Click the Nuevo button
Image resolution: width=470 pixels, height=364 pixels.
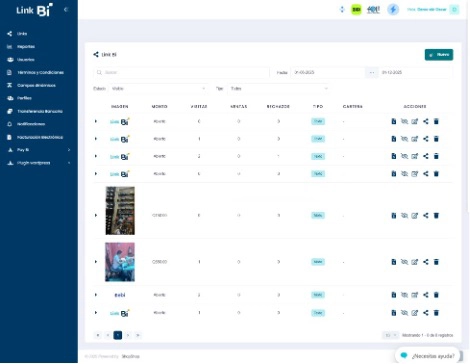pos(439,55)
